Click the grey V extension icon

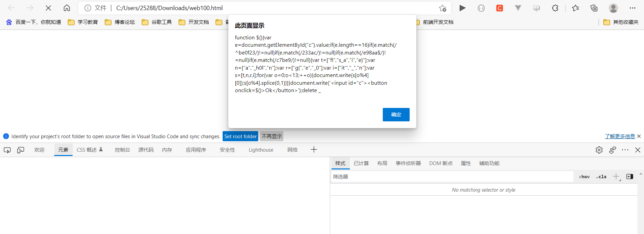pyautogui.click(x=518, y=8)
